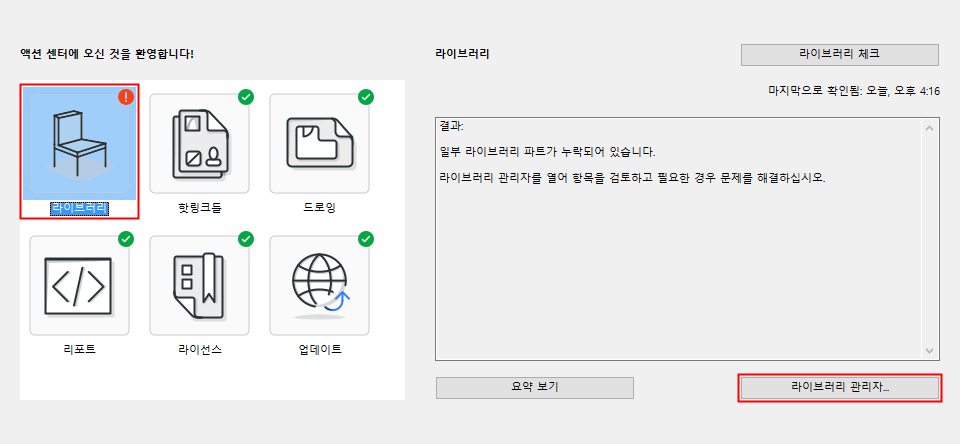Run the 라이브러리 체크 button
The image size is (960, 444).
pyautogui.click(x=839, y=54)
